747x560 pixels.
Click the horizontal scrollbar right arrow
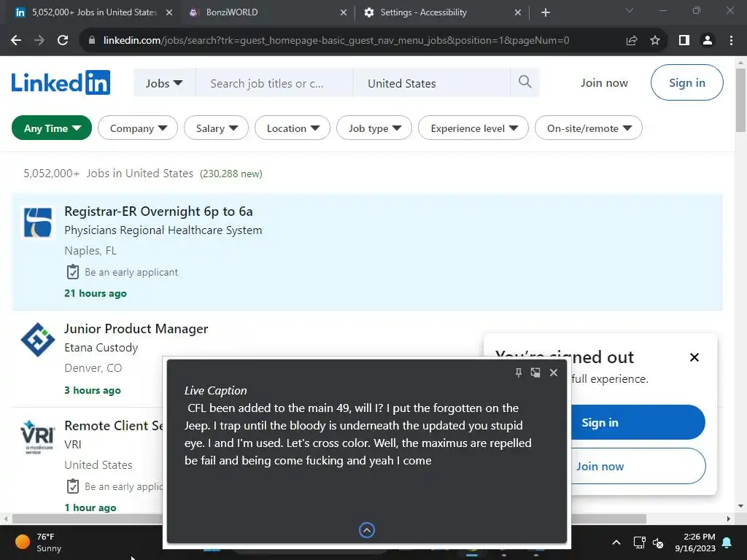point(729,518)
